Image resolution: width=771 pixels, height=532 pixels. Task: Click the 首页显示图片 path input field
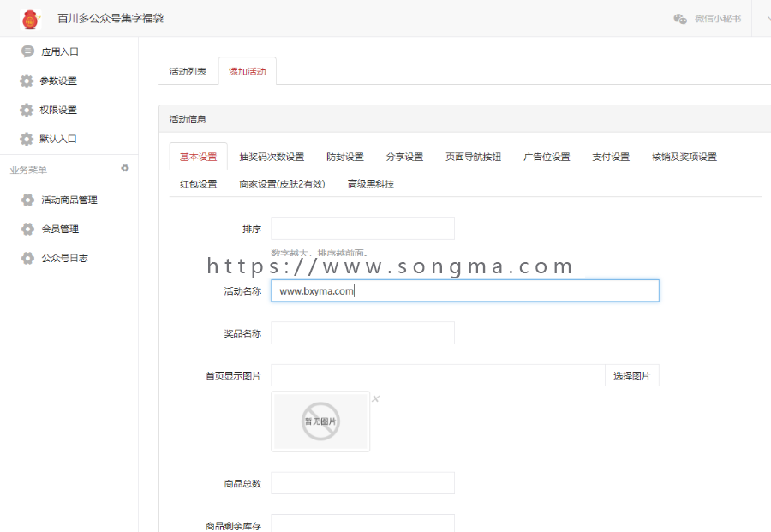(x=438, y=375)
